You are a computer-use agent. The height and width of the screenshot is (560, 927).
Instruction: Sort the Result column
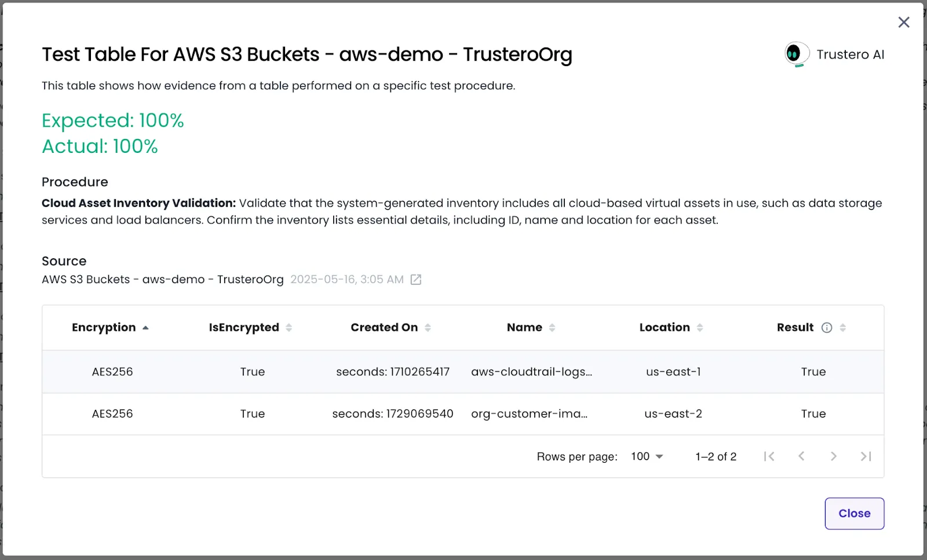[x=843, y=328]
